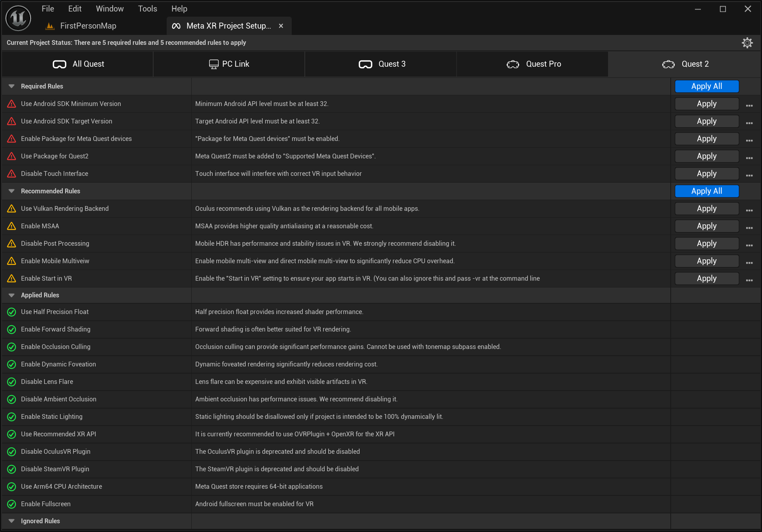This screenshot has height=532, width=762.
Task: Select the All Quest headset icon
Action: [60, 64]
